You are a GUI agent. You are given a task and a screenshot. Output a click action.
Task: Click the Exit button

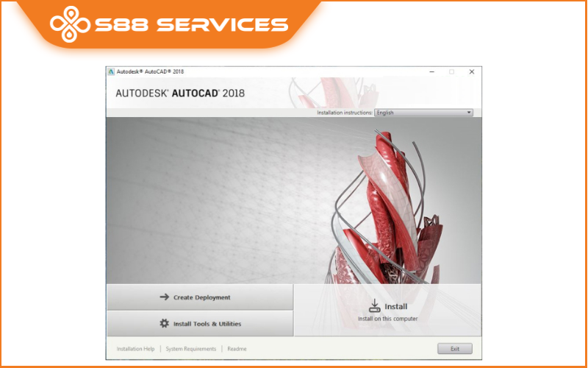454,349
